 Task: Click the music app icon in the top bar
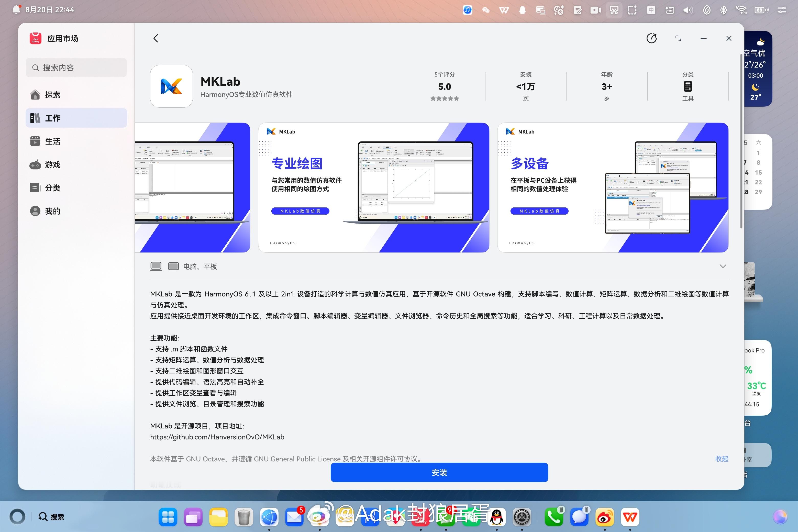coord(468,10)
